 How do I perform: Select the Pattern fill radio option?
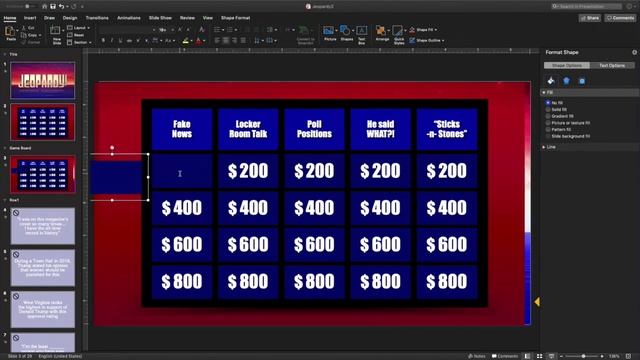click(x=548, y=129)
